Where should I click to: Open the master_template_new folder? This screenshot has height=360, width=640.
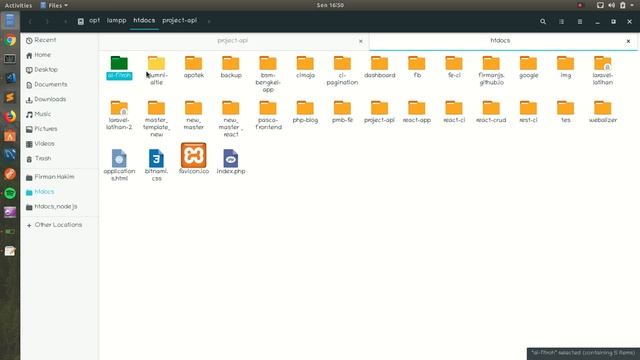pos(156,118)
